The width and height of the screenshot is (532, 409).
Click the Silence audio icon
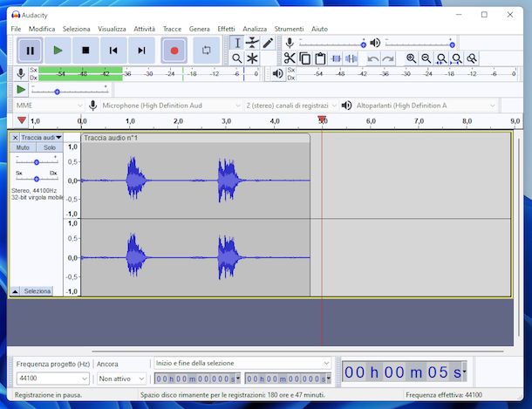click(351, 58)
